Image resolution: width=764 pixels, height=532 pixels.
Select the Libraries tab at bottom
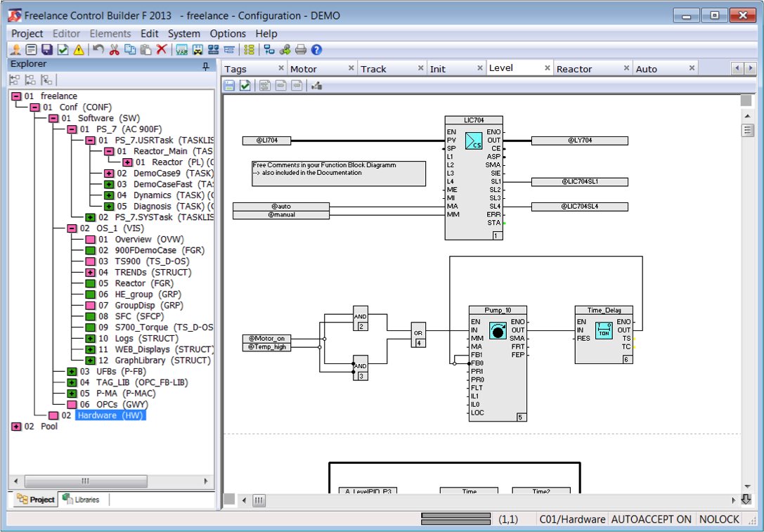click(x=81, y=500)
